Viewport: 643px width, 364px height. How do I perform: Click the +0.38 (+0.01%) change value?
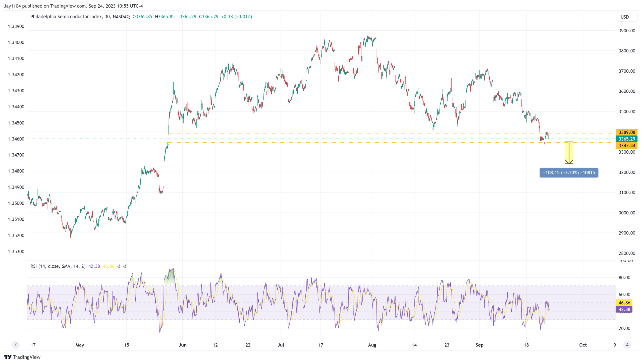(x=236, y=17)
